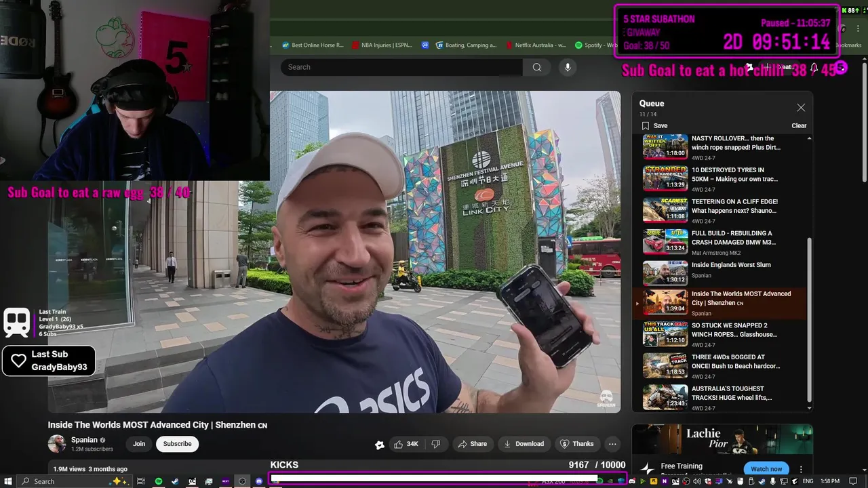The width and height of the screenshot is (868, 488).
Task: Click the YouTube search magnifier button
Action: point(537,67)
